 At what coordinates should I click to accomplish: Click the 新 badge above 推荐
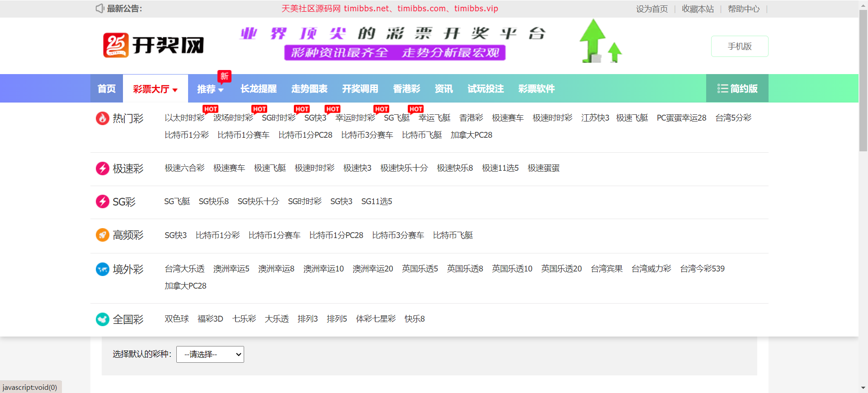(x=224, y=76)
